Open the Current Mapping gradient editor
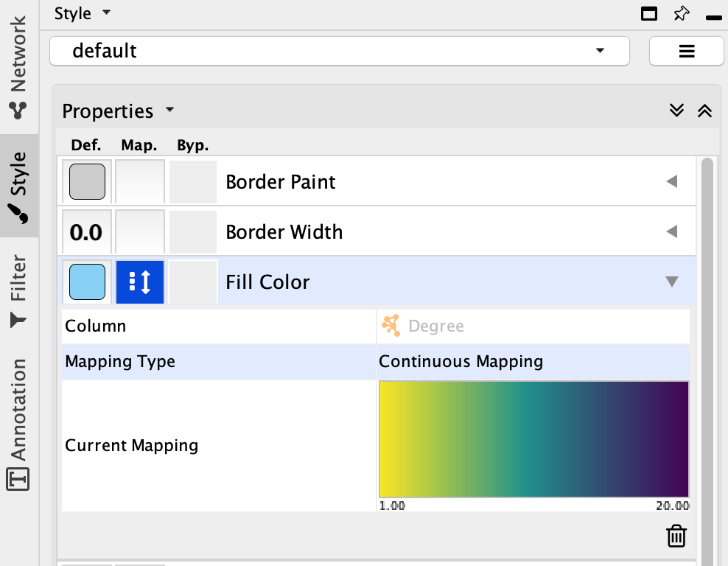Image resolution: width=728 pixels, height=566 pixels. coord(533,439)
